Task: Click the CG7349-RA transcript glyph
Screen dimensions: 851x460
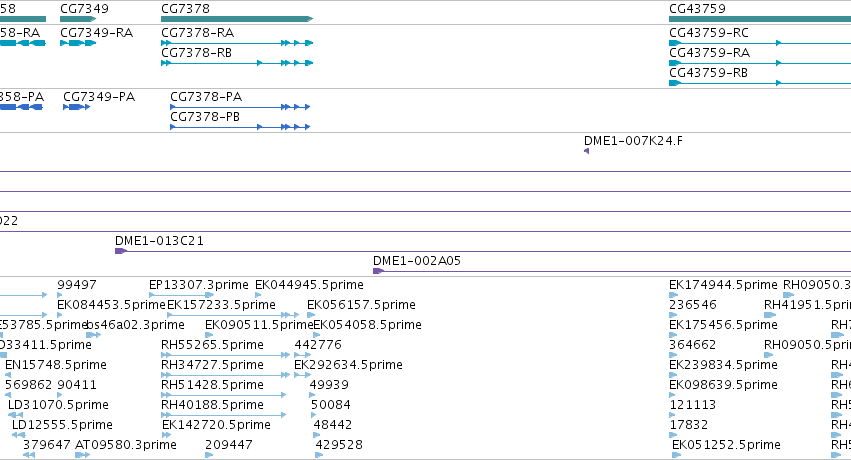Action: 78,43
